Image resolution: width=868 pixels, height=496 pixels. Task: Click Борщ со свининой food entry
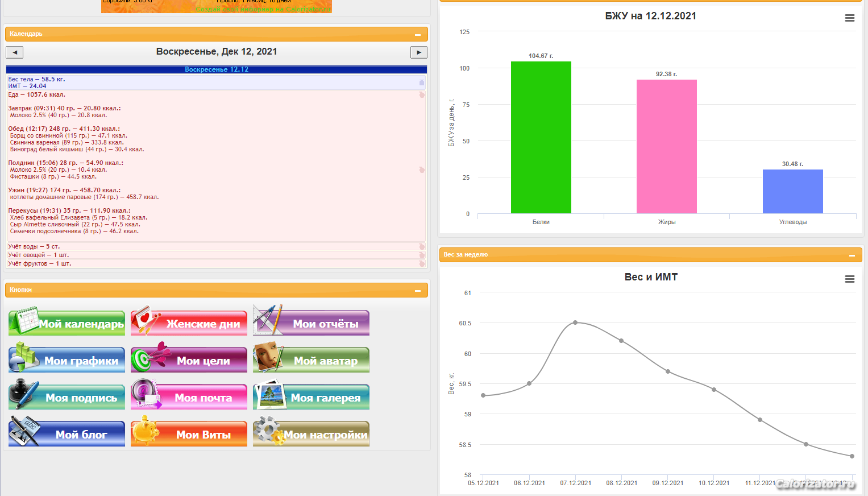68,135
